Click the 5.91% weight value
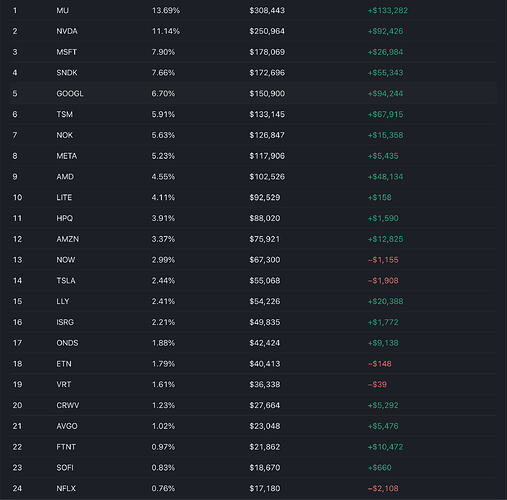The height and width of the screenshot is (500, 507). coord(163,114)
